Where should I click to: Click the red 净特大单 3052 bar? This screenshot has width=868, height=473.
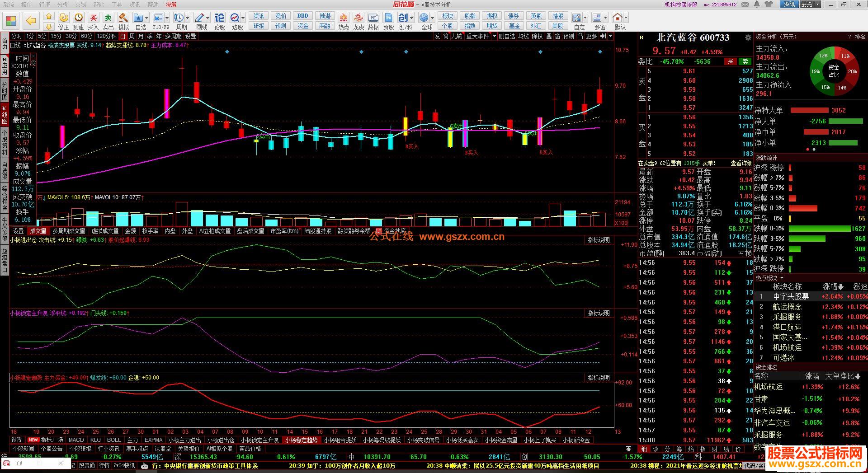[809, 110]
